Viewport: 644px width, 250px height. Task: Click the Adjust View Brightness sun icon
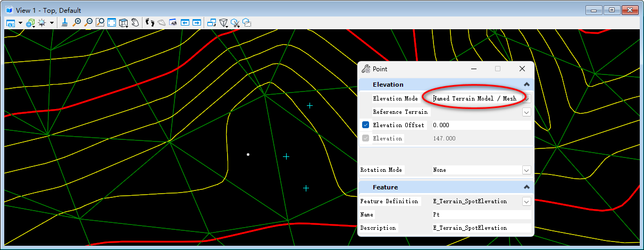(x=41, y=23)
